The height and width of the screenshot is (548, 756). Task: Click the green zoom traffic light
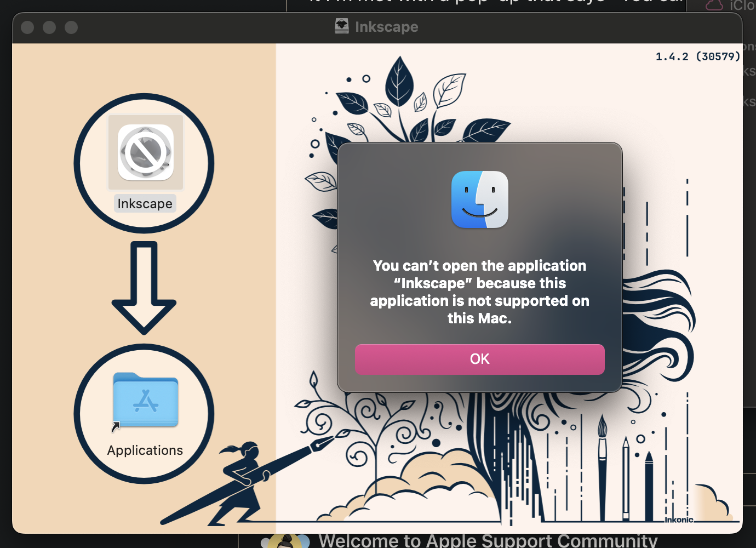pyautogui.click(x=71, y=26)
